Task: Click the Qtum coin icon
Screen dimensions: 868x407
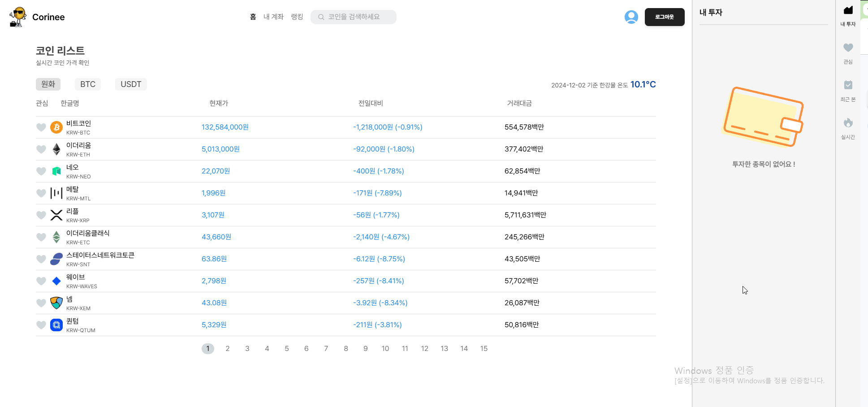Action: click(x=56, y=325)
